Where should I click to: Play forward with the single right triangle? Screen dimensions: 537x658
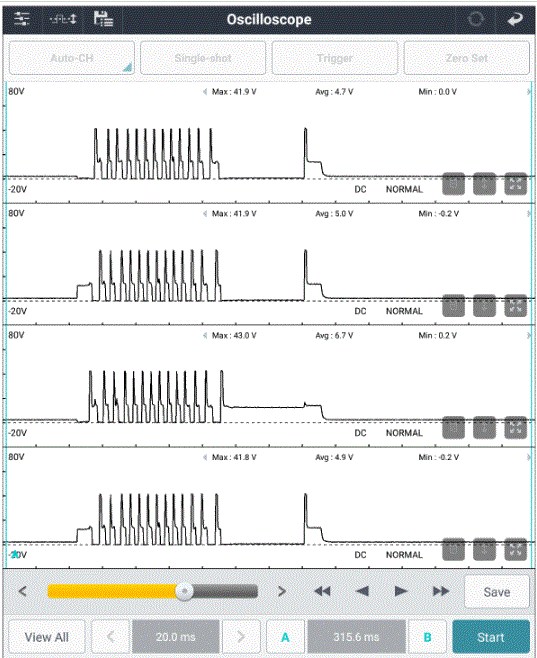(x=401, y=591)
